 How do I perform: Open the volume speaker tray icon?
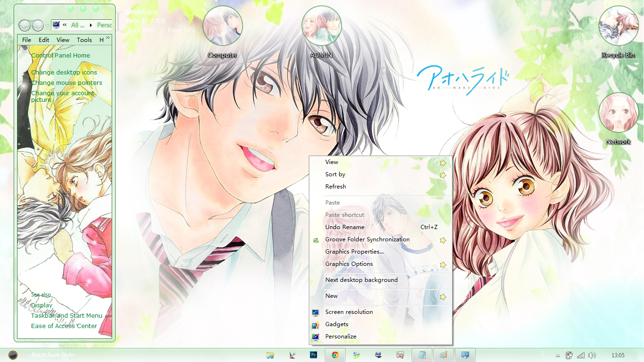pyautogui.click(x=592, y=355)
